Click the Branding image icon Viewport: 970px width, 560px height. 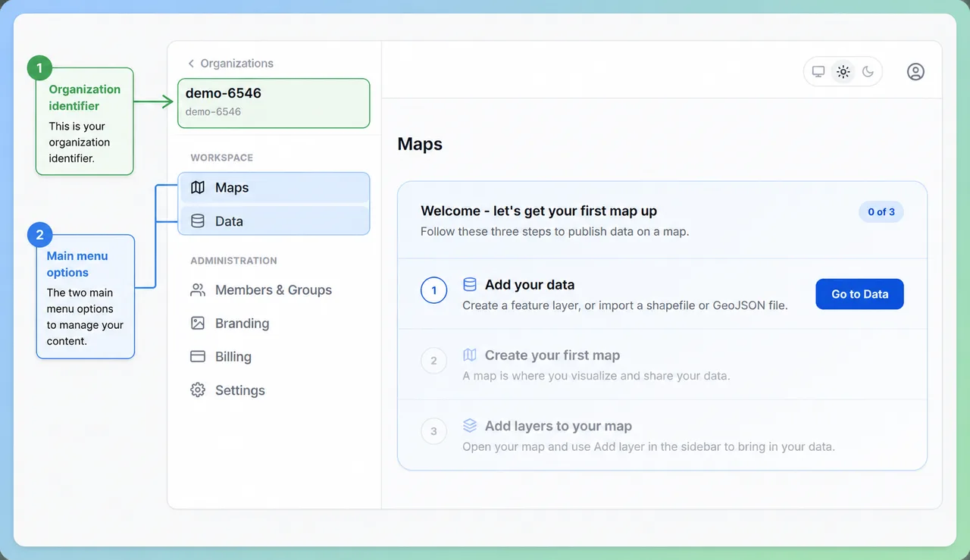198,323
